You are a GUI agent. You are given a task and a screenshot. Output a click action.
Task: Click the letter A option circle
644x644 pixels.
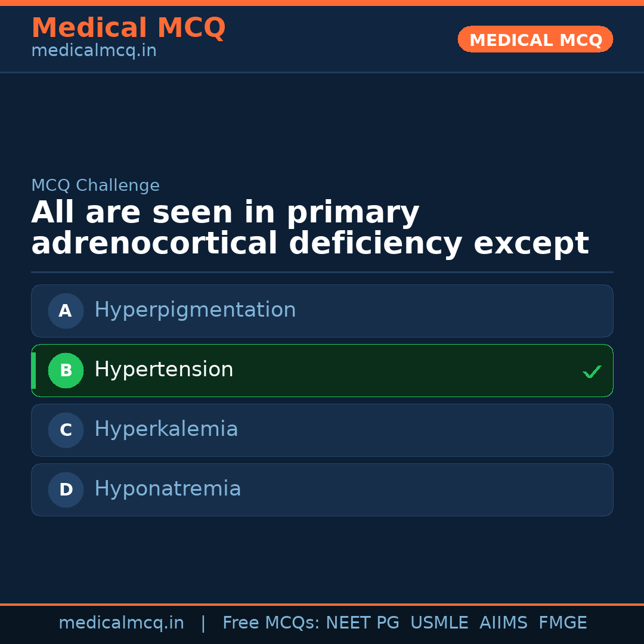[x=66, y=311]
